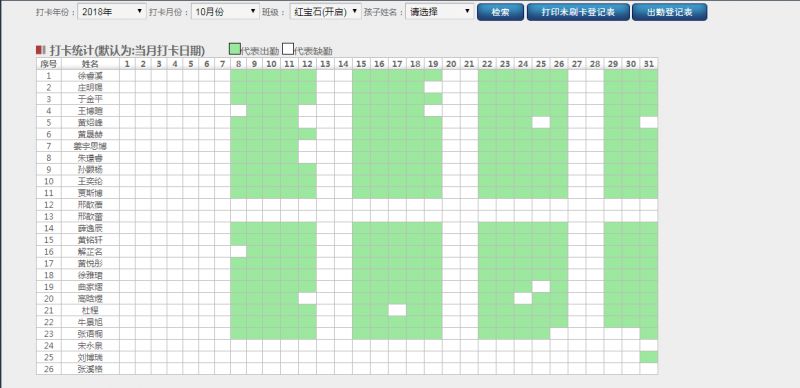Select the day 25 column header
Screen dimensions: 800x388
pyautogui.click(x=541, y=64)
